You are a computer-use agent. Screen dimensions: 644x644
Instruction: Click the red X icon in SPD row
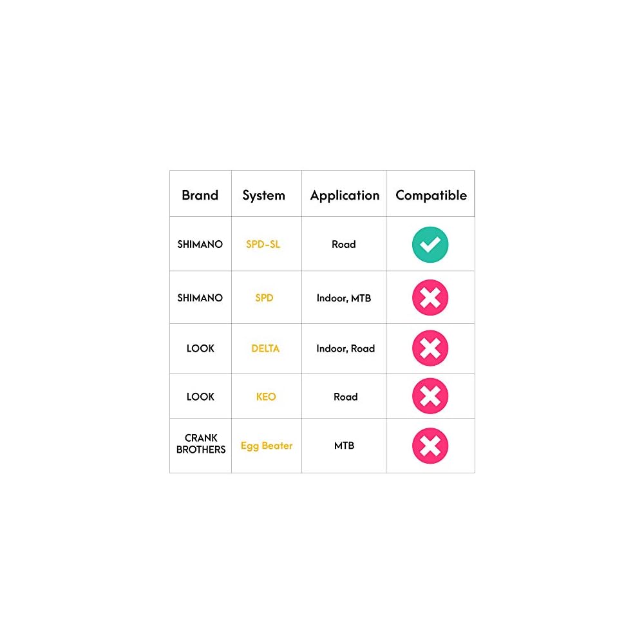coord(430,298)
